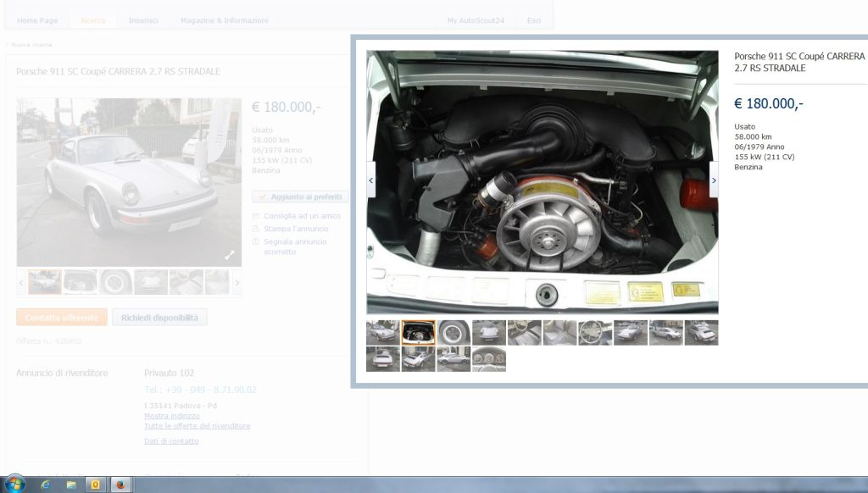Click the warning icon beside Segnala annuncio scorretto
Screen dimensions: 868x493
(x=256, y=241)
